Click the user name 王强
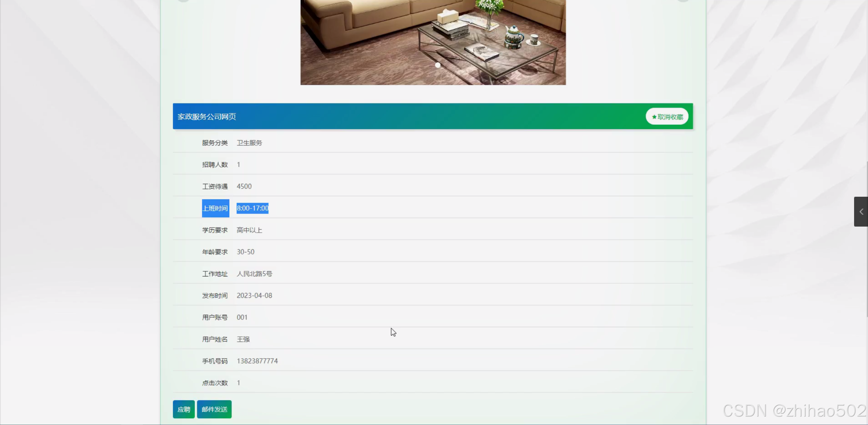The image size is (868, 425). point(243,339)
